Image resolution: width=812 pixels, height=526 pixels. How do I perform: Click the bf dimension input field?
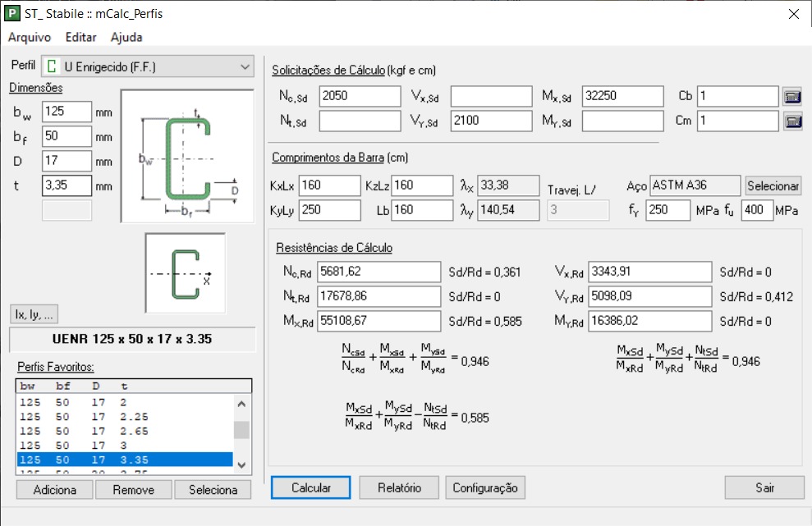[67, 137]
